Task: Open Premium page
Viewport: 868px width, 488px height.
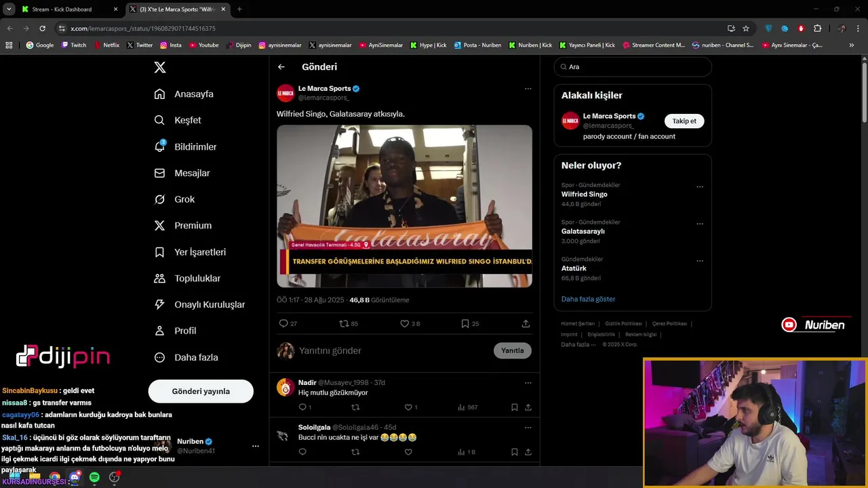Action: tap(182, 226)
